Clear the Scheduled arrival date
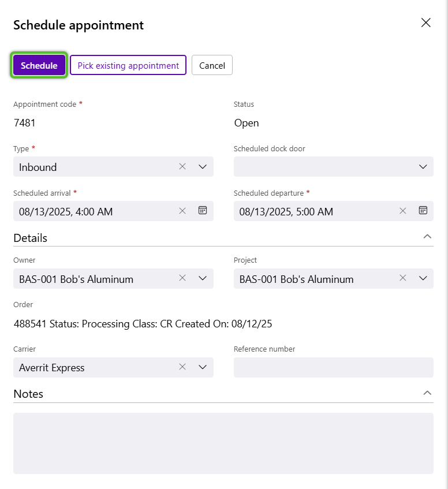Viewport: 448px width, 489px height. (x=182, y=211)
